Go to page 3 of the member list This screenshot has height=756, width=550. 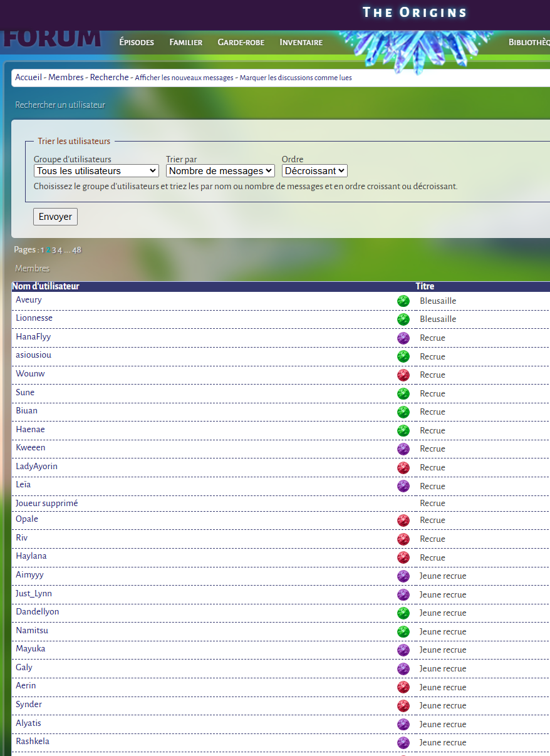[54, 250]
